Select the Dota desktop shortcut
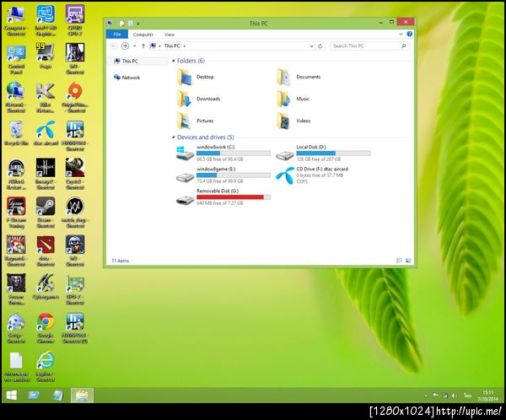Image resolution: width=506 pixels, height=420 pixels. (46, 251)
